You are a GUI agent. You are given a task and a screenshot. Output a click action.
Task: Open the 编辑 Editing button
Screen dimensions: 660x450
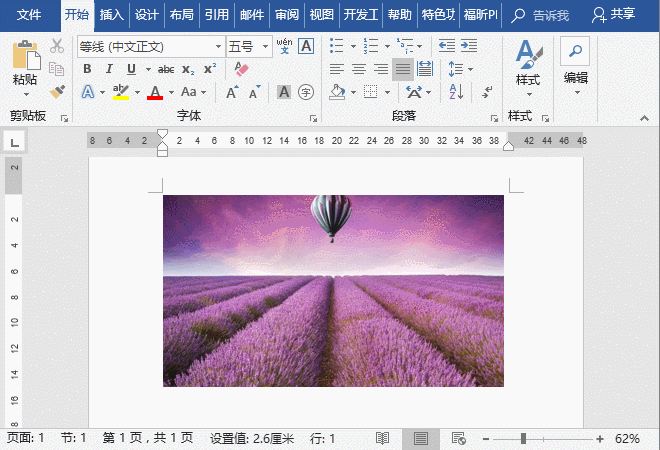click(575, 67)
